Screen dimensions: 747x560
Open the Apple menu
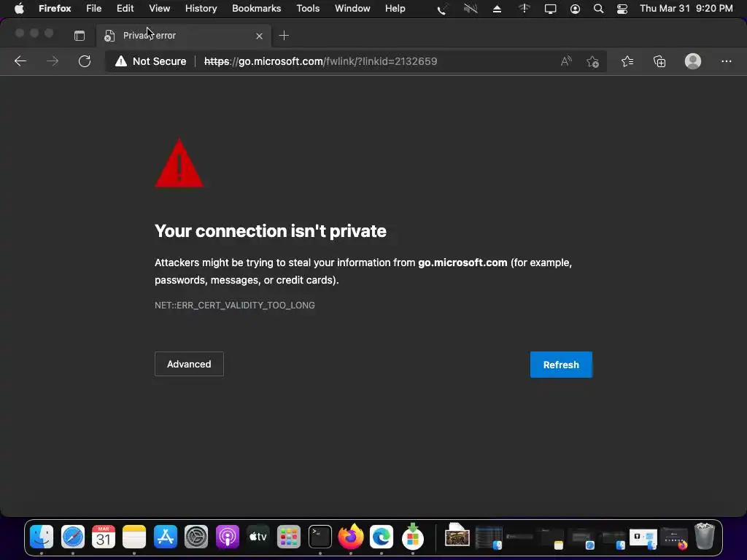(x=18, y=9)
